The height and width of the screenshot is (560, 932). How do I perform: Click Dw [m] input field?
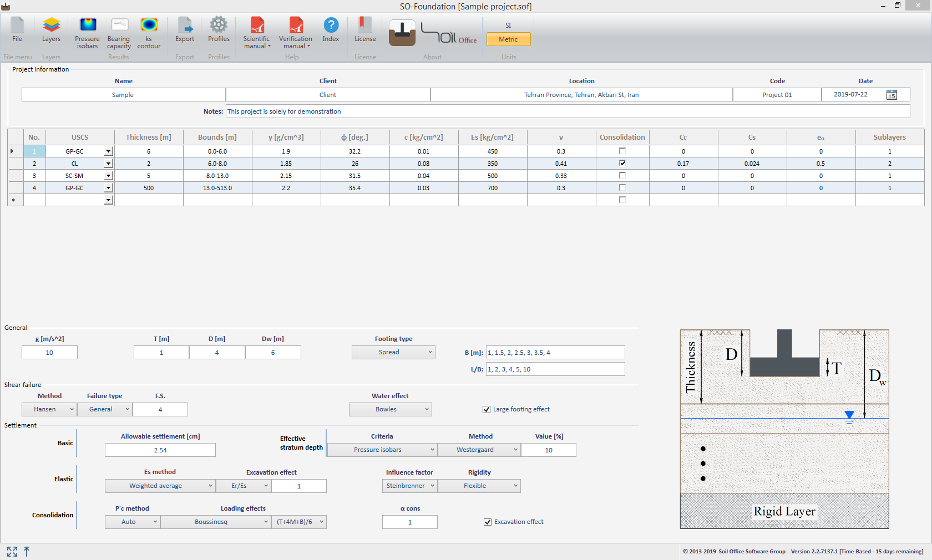(x=273, y=353)
